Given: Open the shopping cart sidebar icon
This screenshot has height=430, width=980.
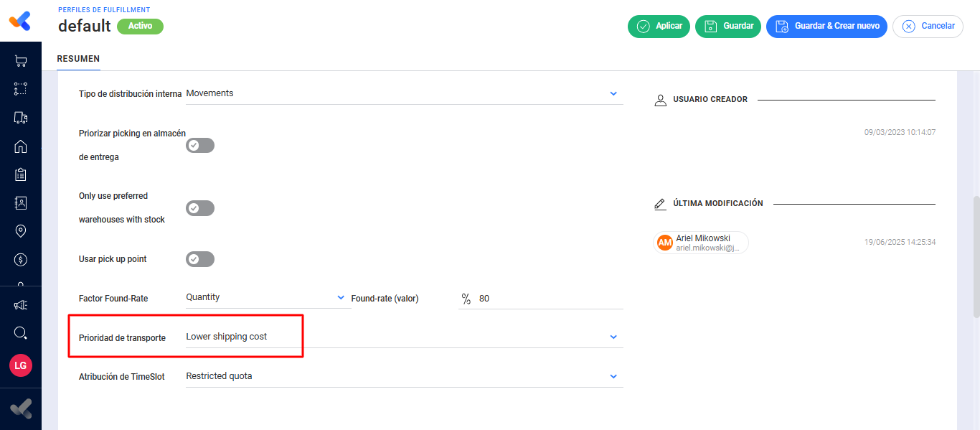Looking at the screenshot, I should coord(21,62).
